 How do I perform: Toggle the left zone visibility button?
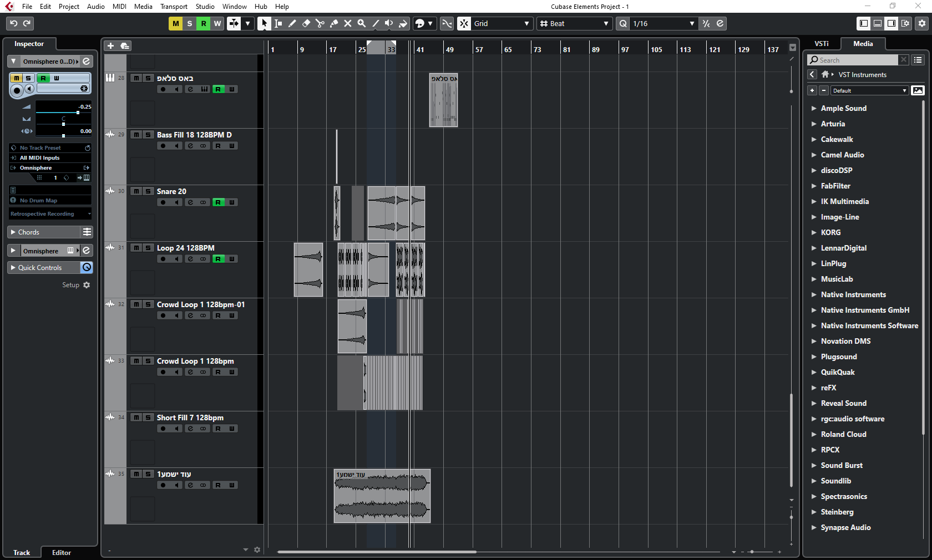864,23
